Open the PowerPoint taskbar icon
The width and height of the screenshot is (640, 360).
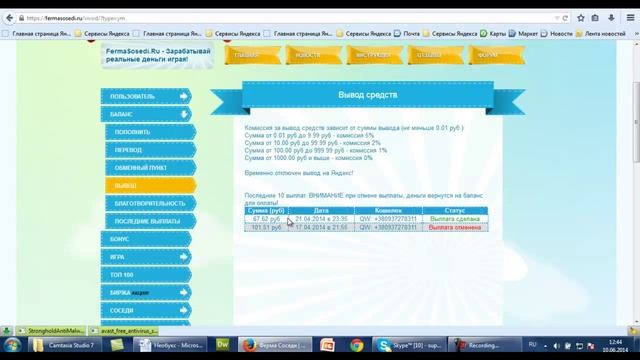pyautogui.click(x=327, y=345)
